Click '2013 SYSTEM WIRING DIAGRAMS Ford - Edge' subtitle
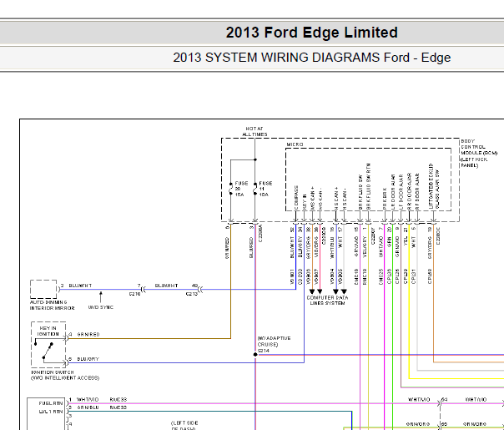 tap(312, 58)
